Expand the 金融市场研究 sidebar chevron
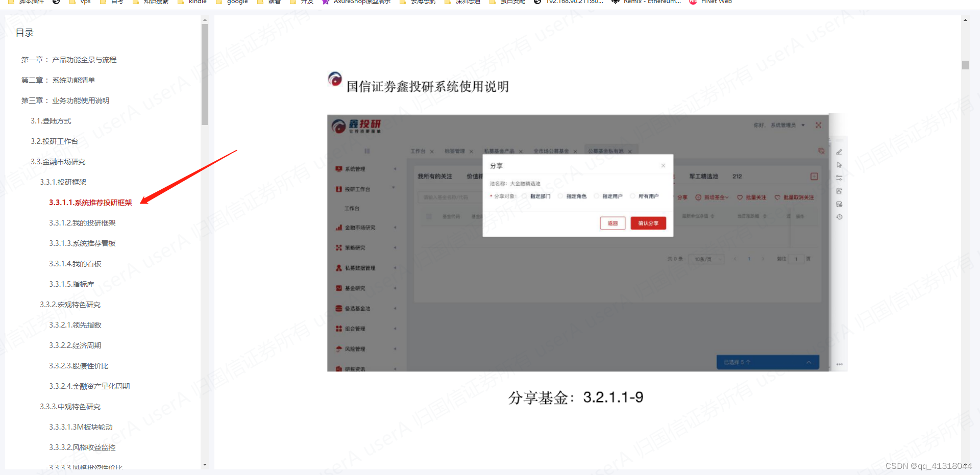Image resolution: width=980 pixels, height=475 pixels. [395, 228]
